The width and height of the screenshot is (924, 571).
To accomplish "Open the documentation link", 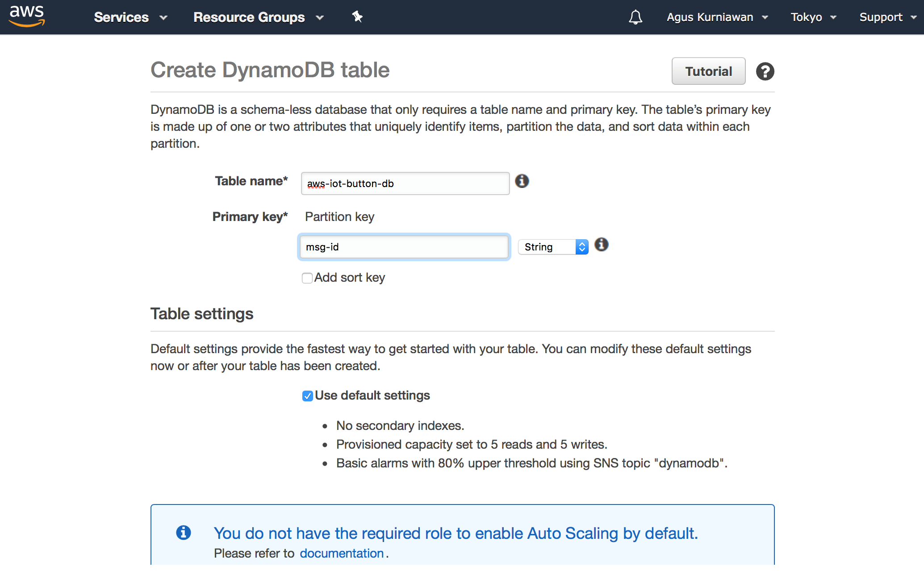I will 342,553.
